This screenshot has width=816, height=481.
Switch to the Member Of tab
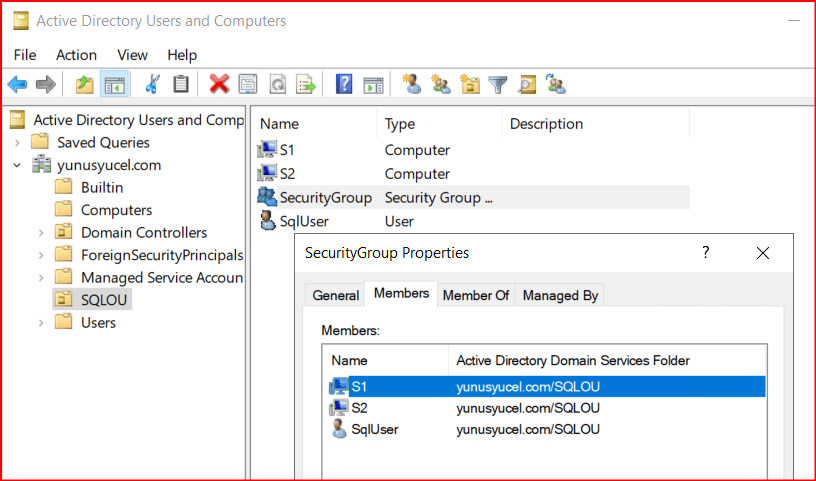[x=475, y=295]
